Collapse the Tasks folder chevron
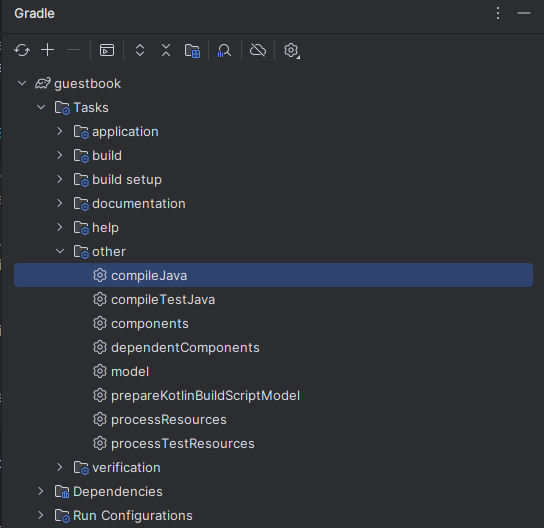The width and height of the screenshot is (544, 528). [x=41, y=107]
